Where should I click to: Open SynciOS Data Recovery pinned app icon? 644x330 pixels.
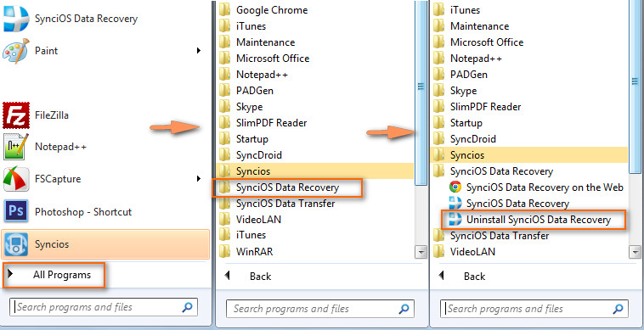pos(16,19)
